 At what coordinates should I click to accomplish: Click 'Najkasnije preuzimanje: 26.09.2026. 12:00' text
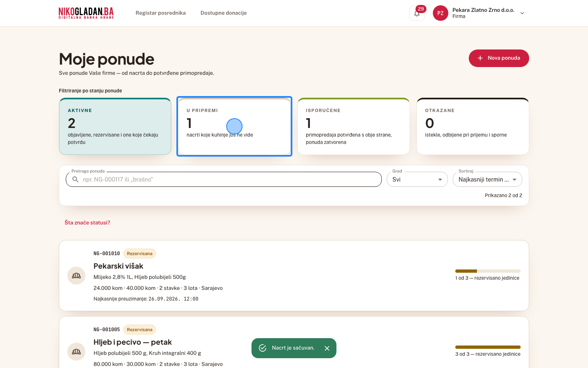coord(146,299)
